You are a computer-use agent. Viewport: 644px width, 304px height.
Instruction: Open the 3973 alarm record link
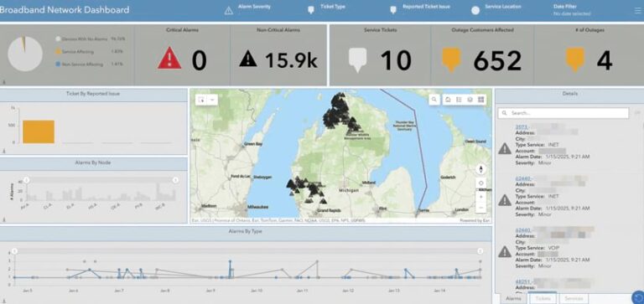click(523, 126)
